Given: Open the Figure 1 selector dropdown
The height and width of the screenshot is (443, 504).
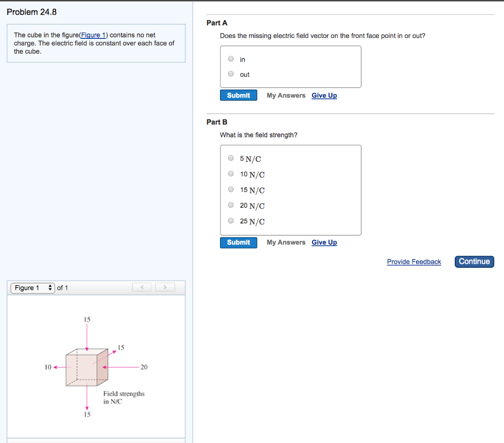Looking at the screenshot, I should pos(32,287).
